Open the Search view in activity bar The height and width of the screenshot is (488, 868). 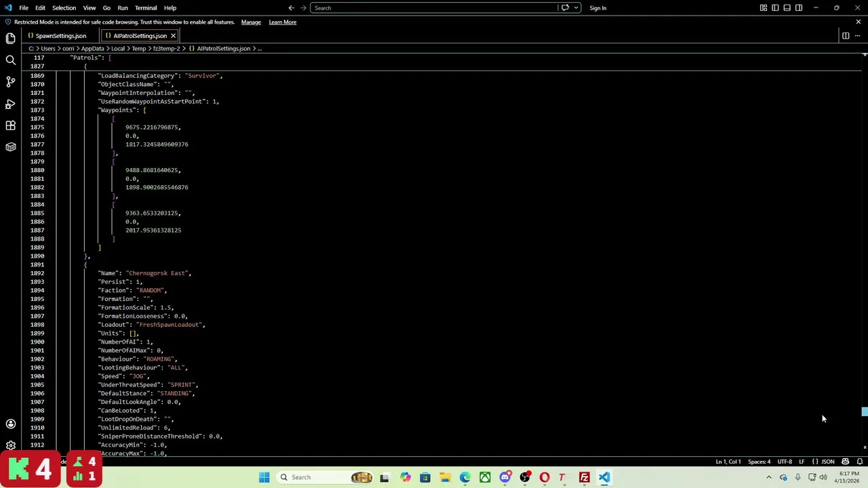(10, 60)
